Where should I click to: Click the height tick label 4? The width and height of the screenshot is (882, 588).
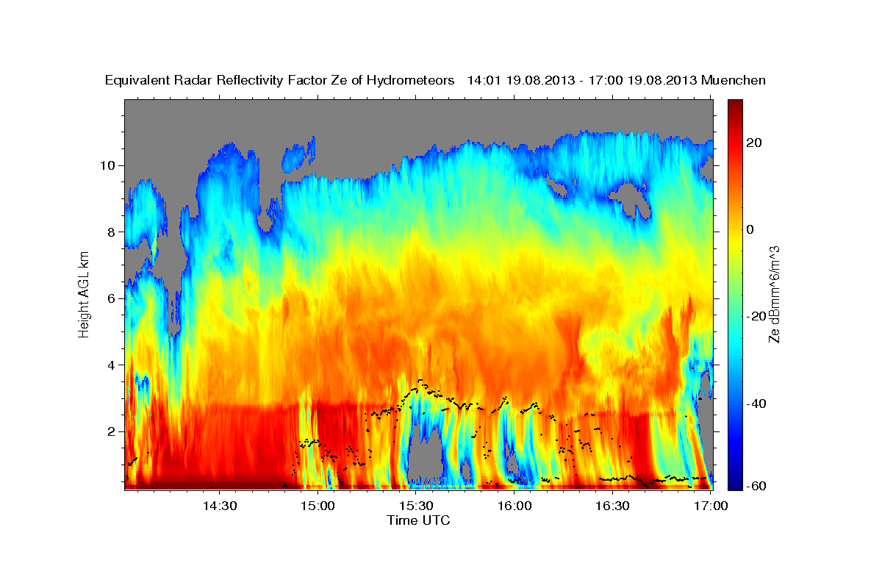tap(112, 365)
